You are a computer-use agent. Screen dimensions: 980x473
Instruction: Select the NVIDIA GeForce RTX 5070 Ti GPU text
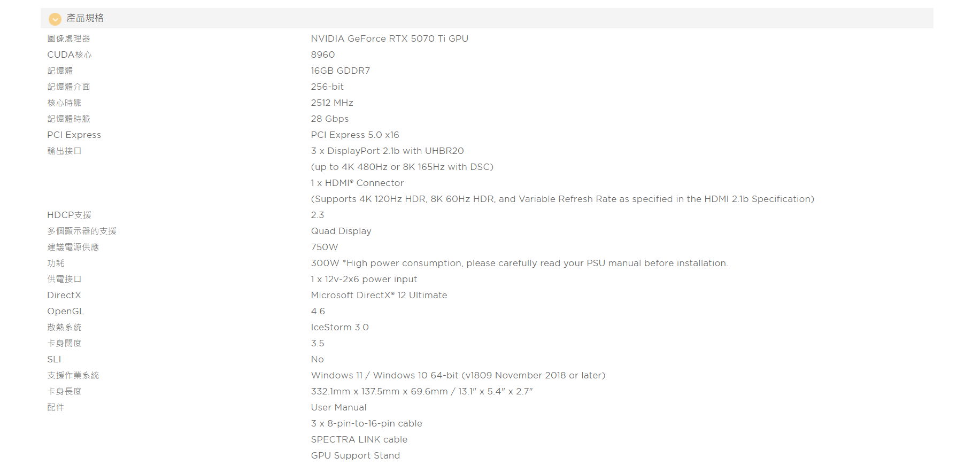[390, 38]
